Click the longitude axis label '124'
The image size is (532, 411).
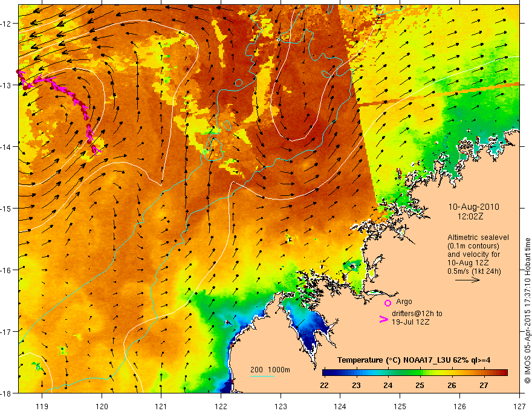tap(340, 406)
